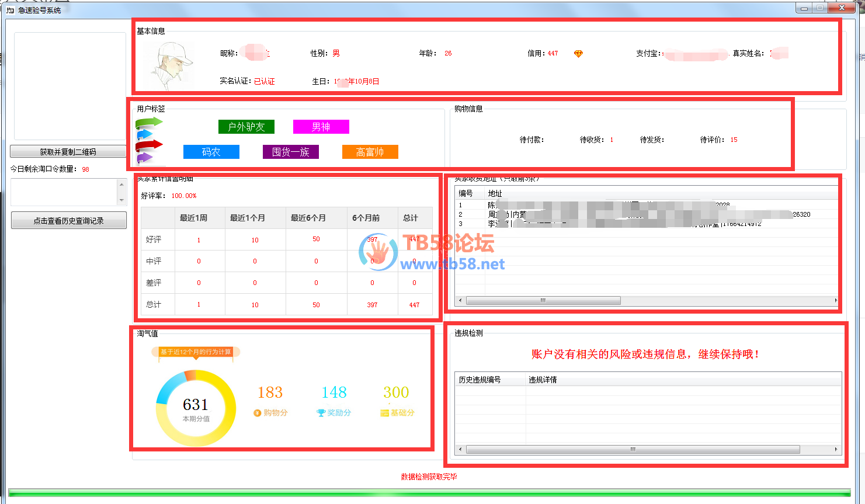This screenshot has height=504, width=865.
Task: Click the 数据检测获取完毕 status text
Action: pyautogui.click(x=429, y=477)
